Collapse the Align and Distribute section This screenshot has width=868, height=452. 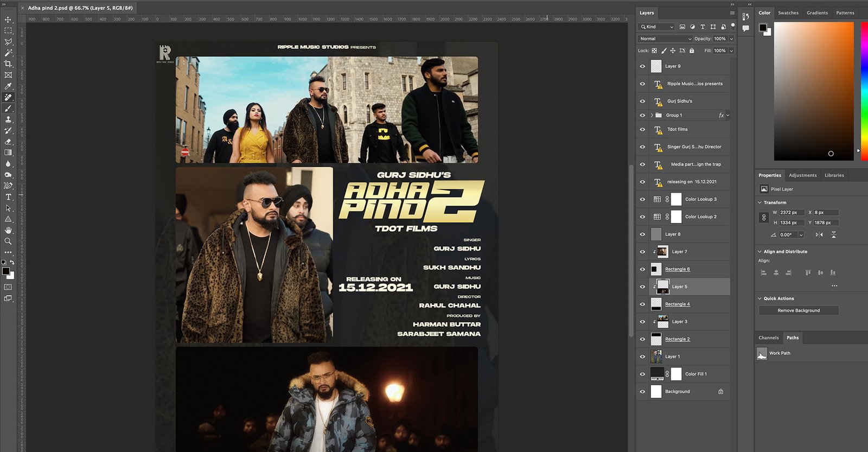[759, 252]
